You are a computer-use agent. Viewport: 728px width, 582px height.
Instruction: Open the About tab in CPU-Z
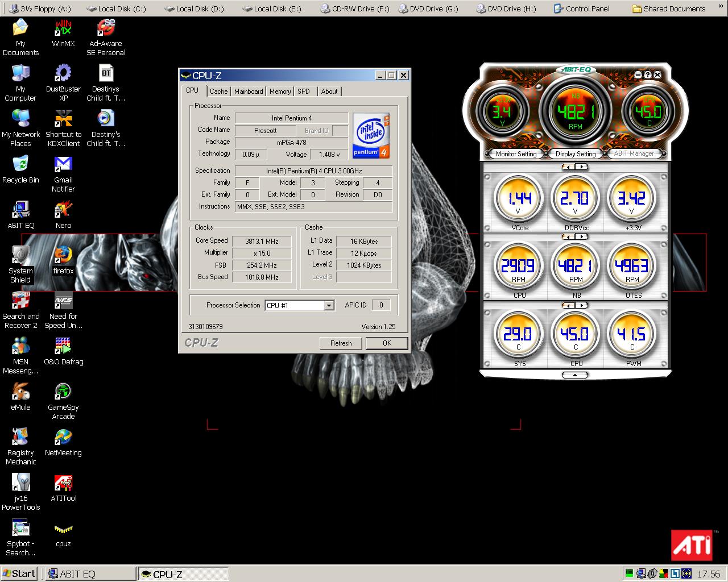tap(329, 92)
